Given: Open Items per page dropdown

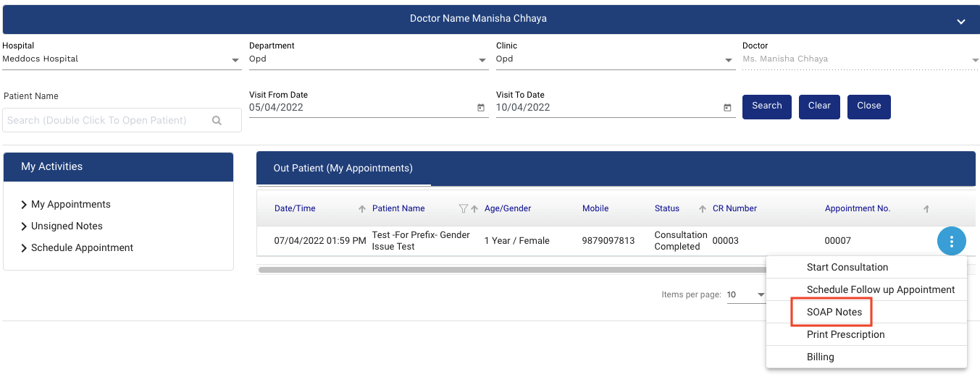Looking at the screenshot, I should (x=746, y=294).
